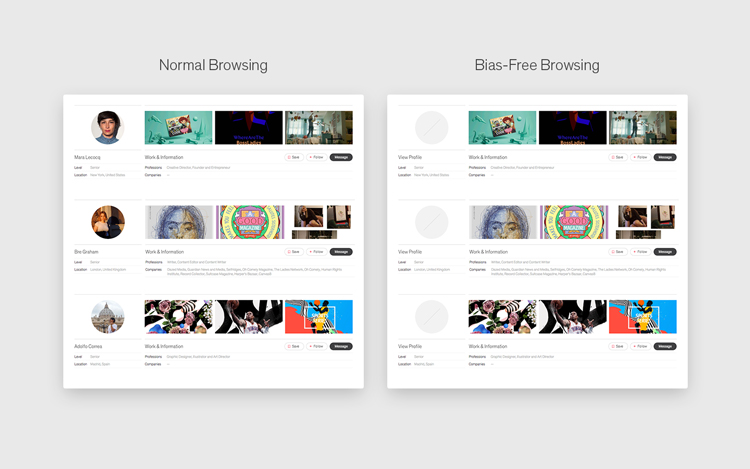Follow Bre Graham in Normal Browsing

coord(317,252)
